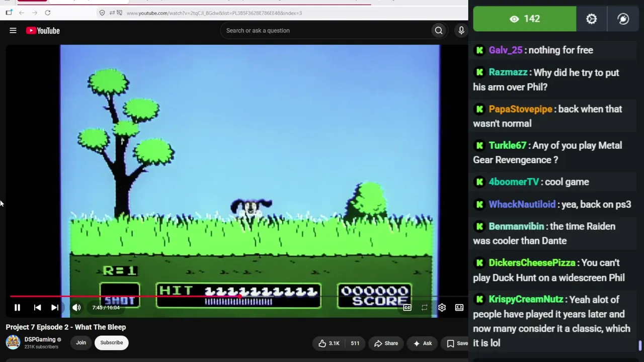Image resolution: width=644 pixels, height=362 pixels.
Task: Click Kick badge beside Benmanvibin
Action: (x=479, y=226)
